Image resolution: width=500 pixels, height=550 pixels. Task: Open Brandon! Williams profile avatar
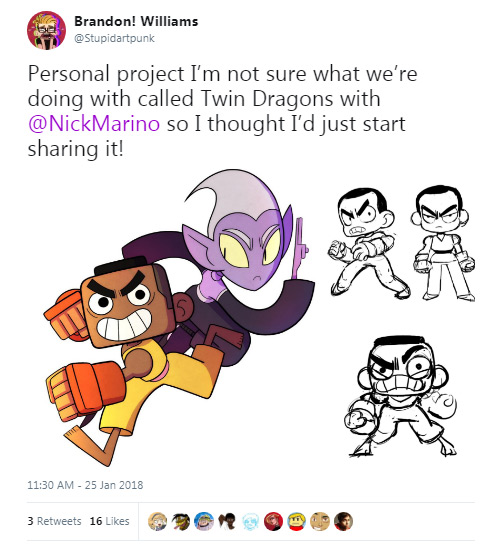click(x=46, y=30)
